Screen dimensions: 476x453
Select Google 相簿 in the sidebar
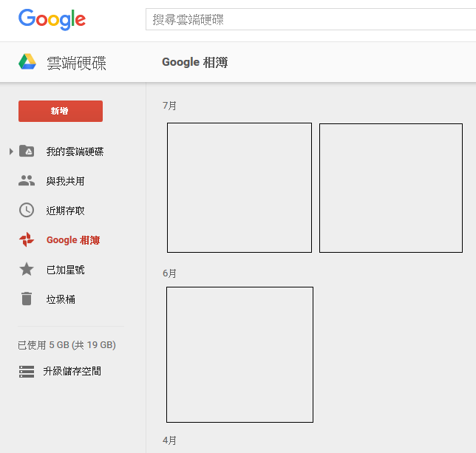tap(73, 240)
